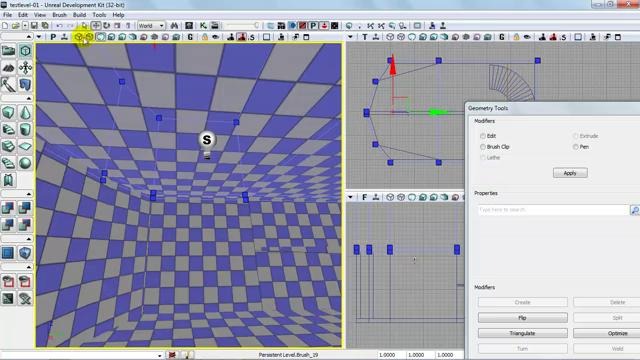Screen dimensions: 640x360
Task: Open the Build menu
Action: click(x=79, y=15)
